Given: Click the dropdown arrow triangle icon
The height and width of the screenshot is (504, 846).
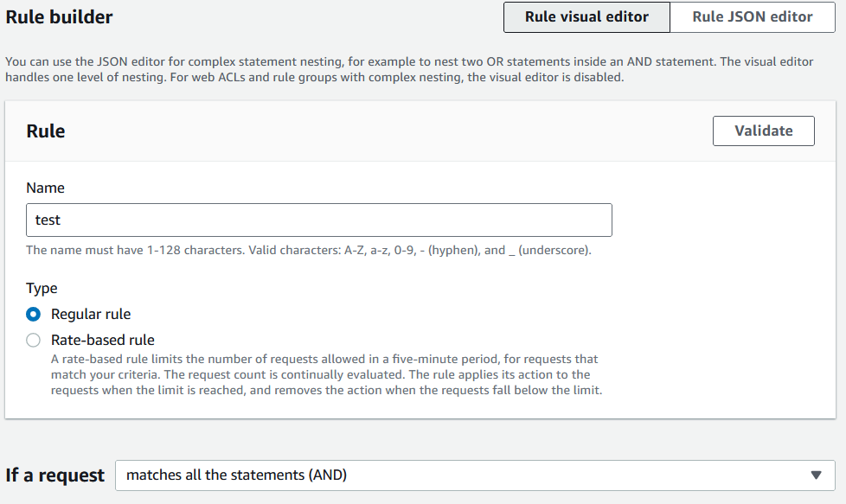Looking at the screenshot, I should 816,475.
